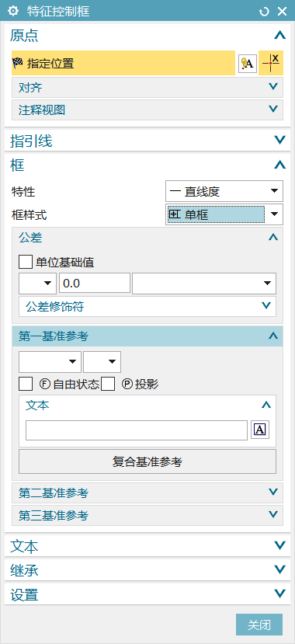Toggle the 投影 checkbox
The image size is (295, 644).
[x=108, y=385]
